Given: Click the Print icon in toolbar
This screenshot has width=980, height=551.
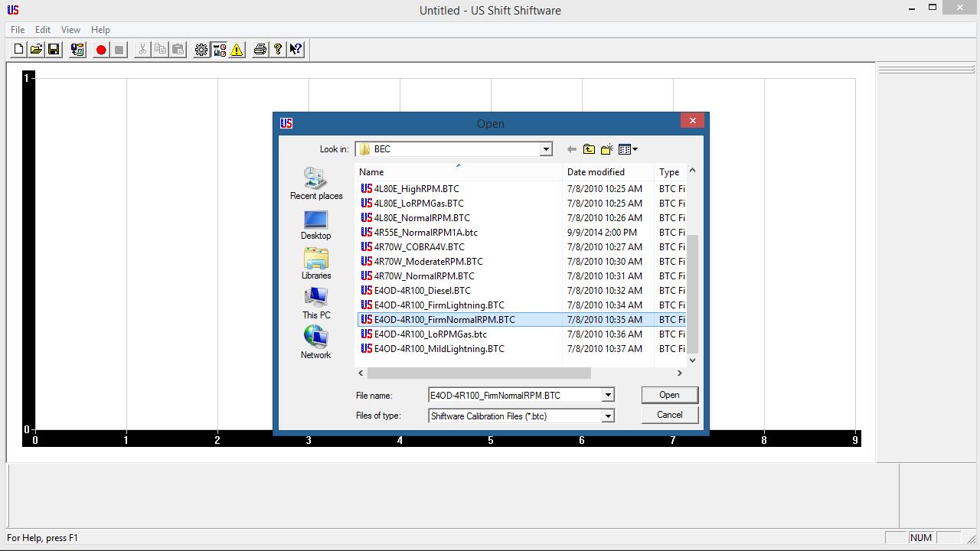Looking at the screenshot, I should [260, 50].
